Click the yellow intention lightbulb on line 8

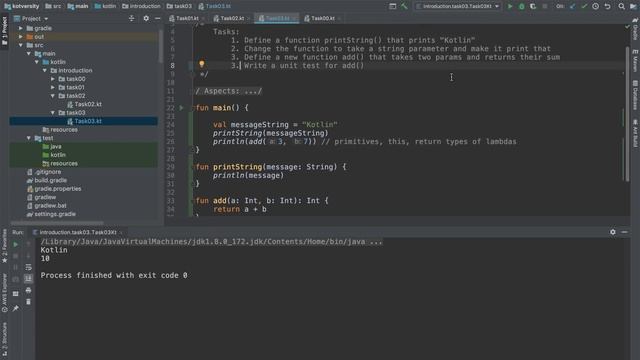[202, 64]
